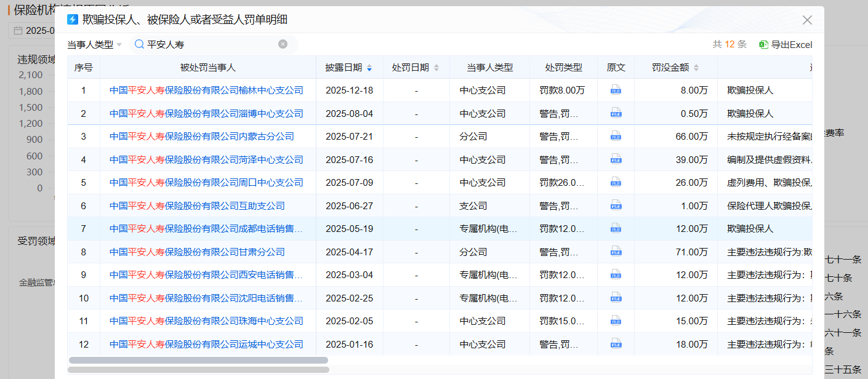
Task: Export table using 导出Excel icon
Action: pyautogui.click(x=764, y=44)
